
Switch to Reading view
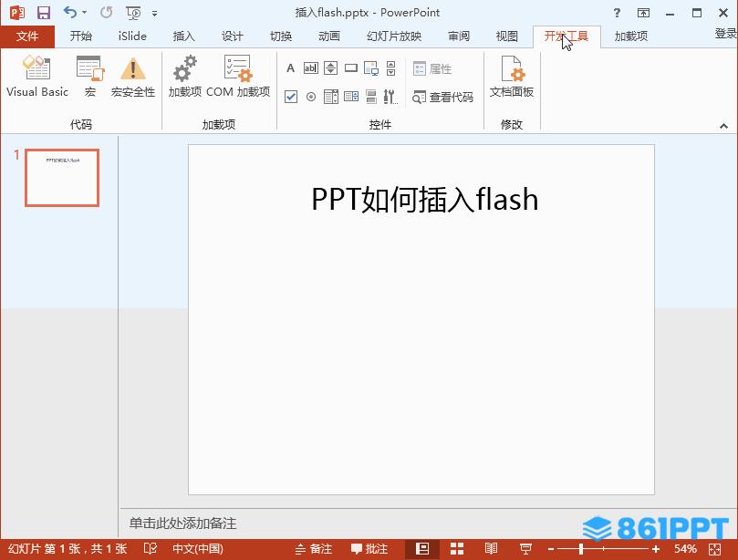click(492, 549)
